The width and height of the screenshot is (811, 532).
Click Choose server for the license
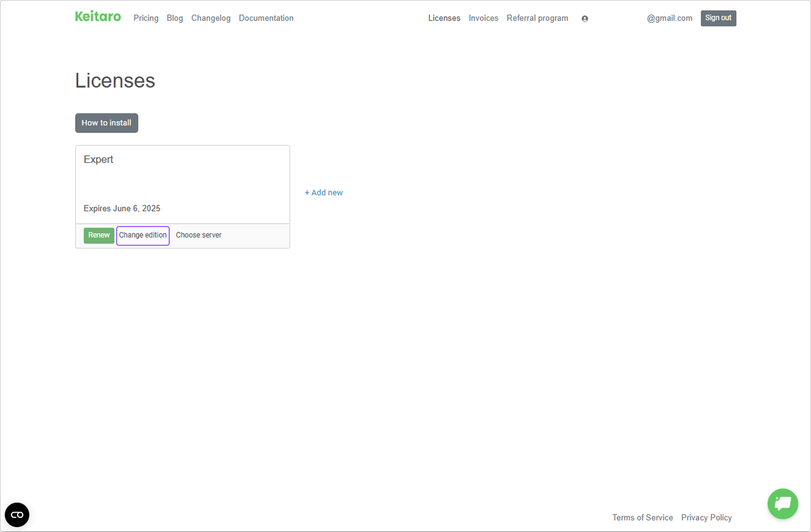pyautogui.click(x=199, y=235)
